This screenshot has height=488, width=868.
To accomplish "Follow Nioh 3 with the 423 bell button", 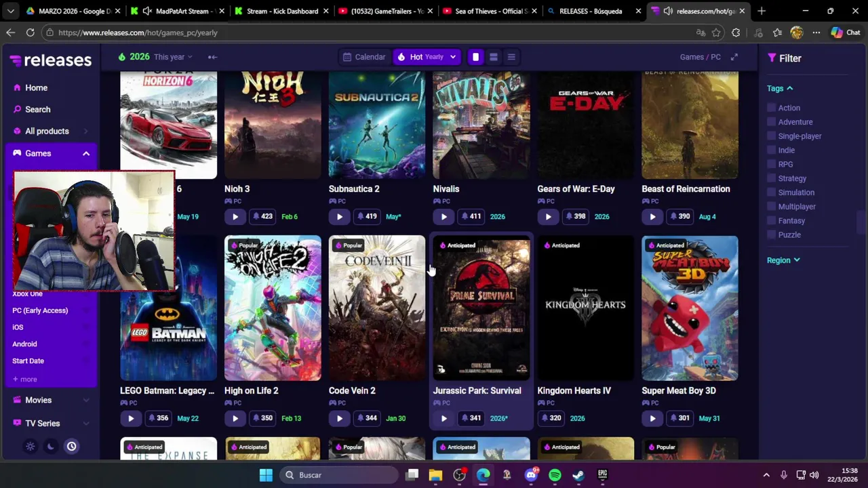I will click(x=262, y=217).
